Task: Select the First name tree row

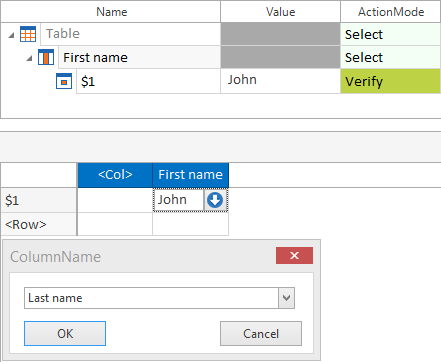Action: [x=139, y=57]
